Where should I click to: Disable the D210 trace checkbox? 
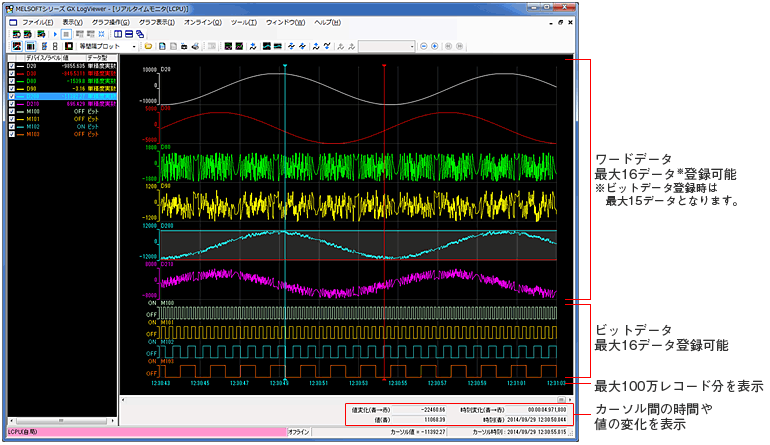coord(12,103)
